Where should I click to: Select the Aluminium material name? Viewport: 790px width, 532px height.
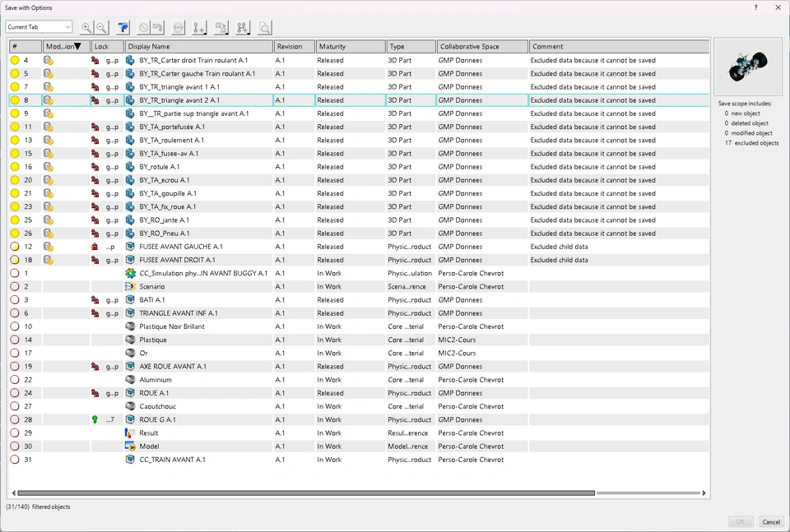point(156,380)
